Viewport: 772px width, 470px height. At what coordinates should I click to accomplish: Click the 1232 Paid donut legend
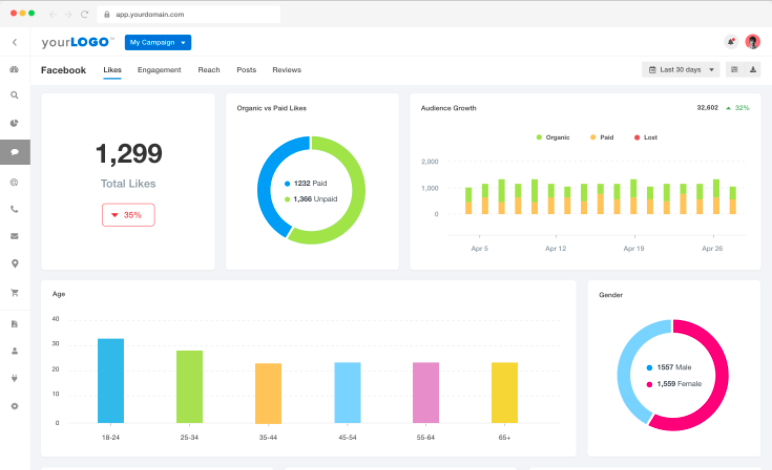pos(306,183)
